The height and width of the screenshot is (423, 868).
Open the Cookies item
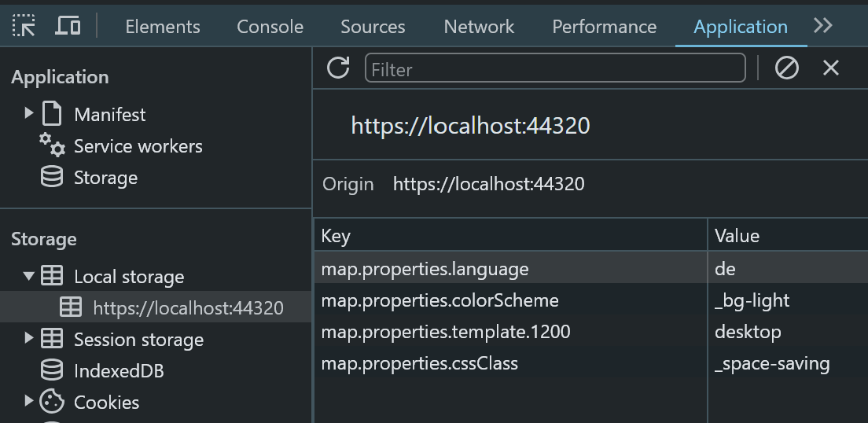click(106, 403)
